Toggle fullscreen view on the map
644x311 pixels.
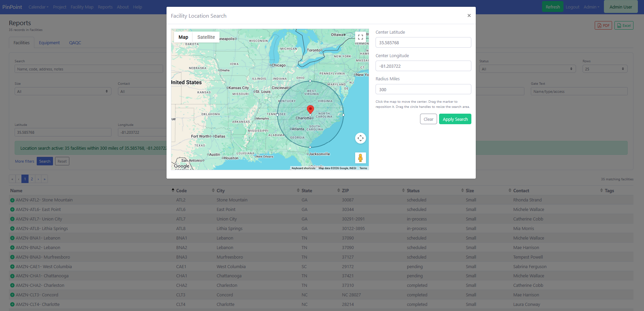pos(361,37)
